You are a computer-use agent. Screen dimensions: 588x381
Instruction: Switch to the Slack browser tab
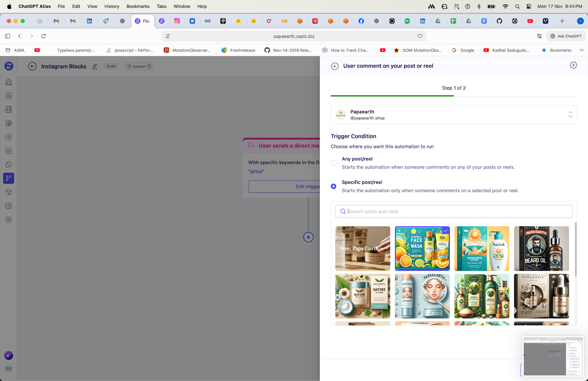point(106,21)
